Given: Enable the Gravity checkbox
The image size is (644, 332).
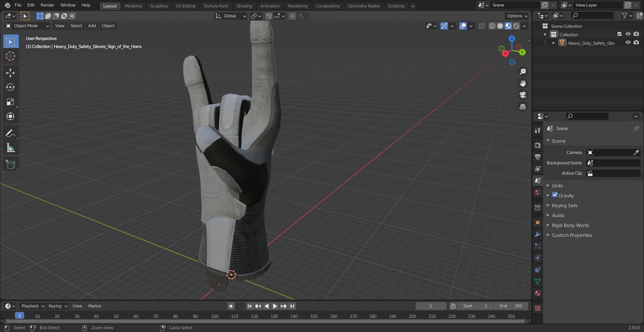Looking at the screenshot, I should [555, 195].
